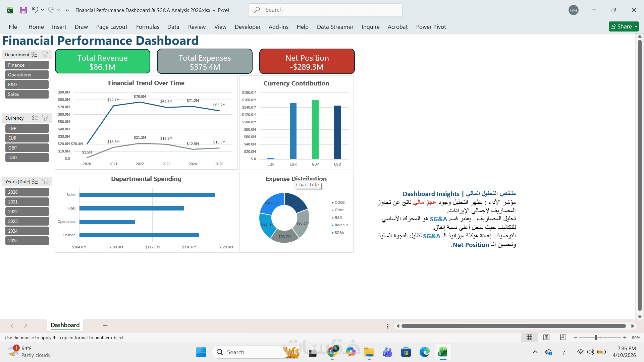
Task: Toggle multi-select on Years (Date) slicer
Action: click(x=35, y=182)
